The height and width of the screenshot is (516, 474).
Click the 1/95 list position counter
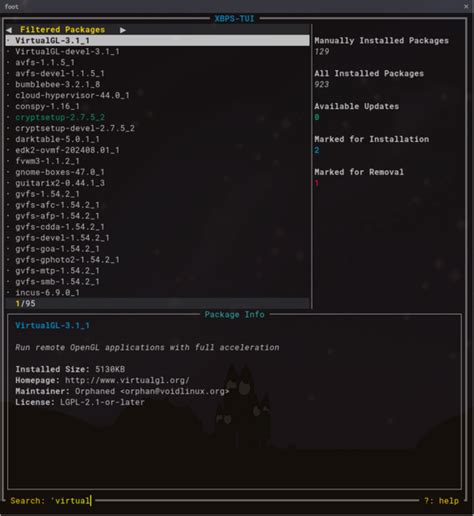pos(25,304)
